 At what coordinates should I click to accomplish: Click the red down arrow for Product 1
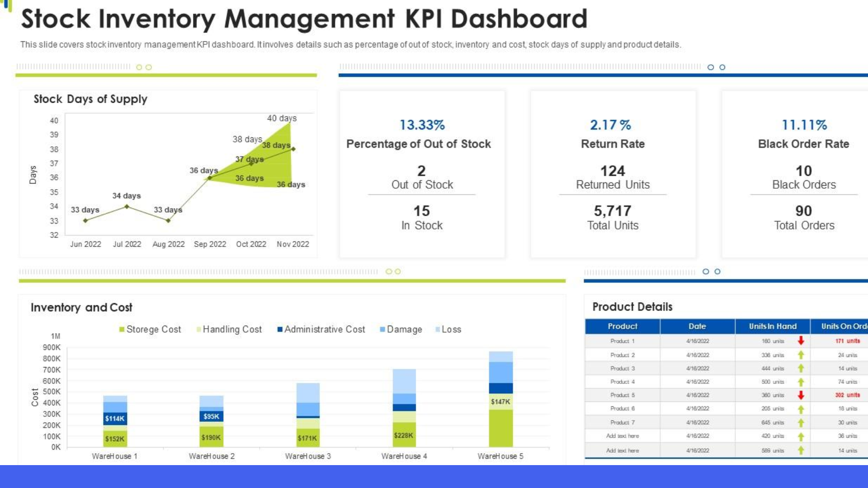(801, 341)
